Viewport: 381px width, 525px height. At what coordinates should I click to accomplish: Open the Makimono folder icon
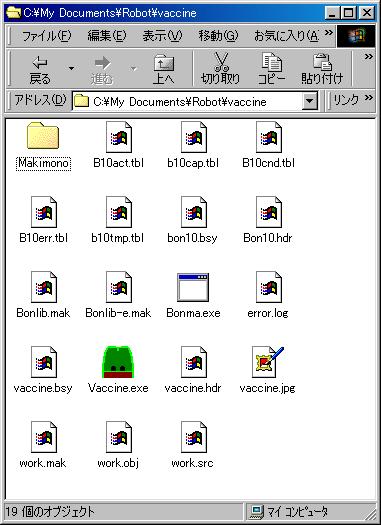43,136
